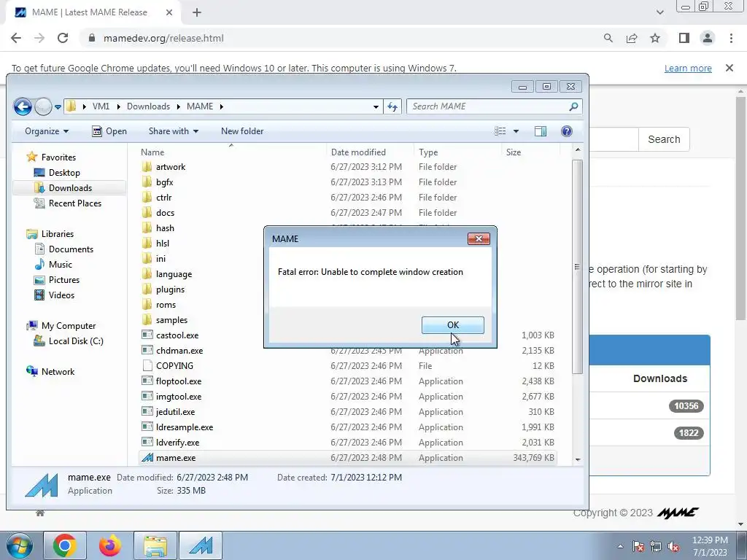Open the address bar history dropdown
Screen dimensions: 747x560
[376, 106]
